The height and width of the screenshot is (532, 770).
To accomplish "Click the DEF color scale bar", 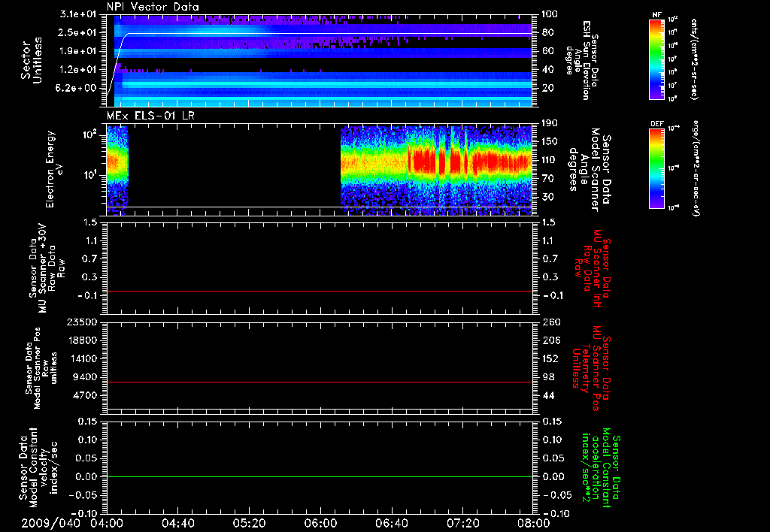I will click(654, 170).
